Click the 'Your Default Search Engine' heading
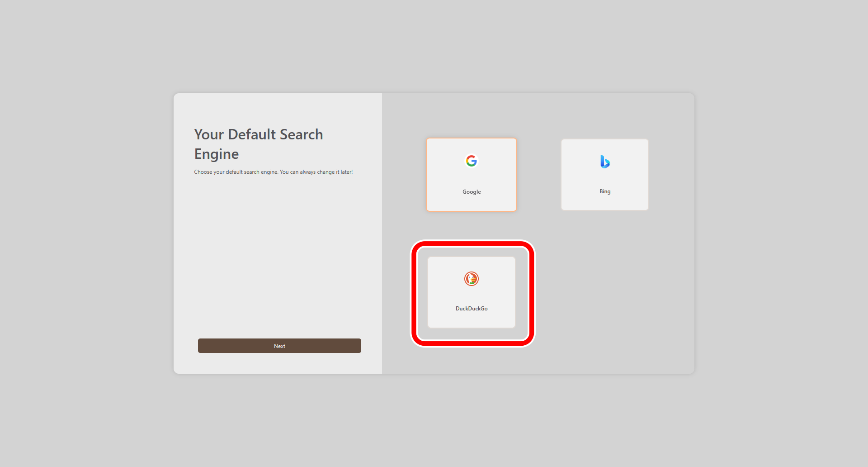868x467 pixels. (259, 144)
